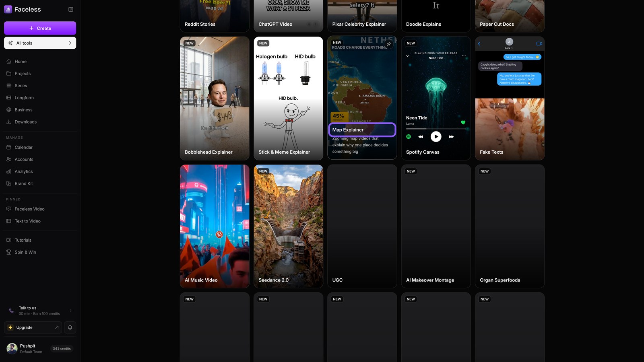Viewport: 644px width, 362px height.
Task: Click the Tutorials video icon
Action: pos(9,240)
